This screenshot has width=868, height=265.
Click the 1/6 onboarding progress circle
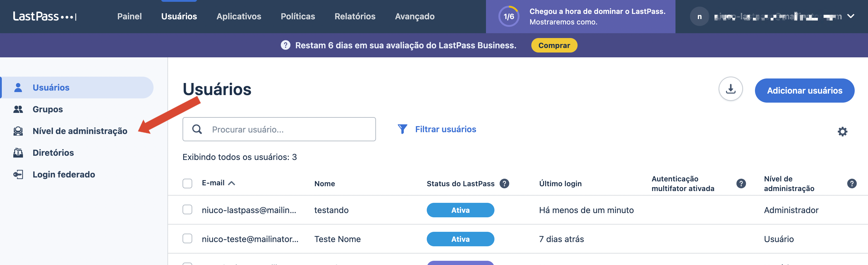coord(508,17)
